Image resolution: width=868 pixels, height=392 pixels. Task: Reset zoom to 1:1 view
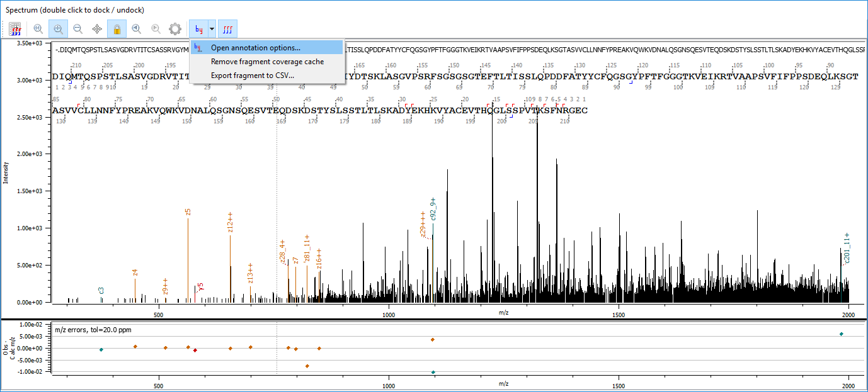[x=38, y=29]
